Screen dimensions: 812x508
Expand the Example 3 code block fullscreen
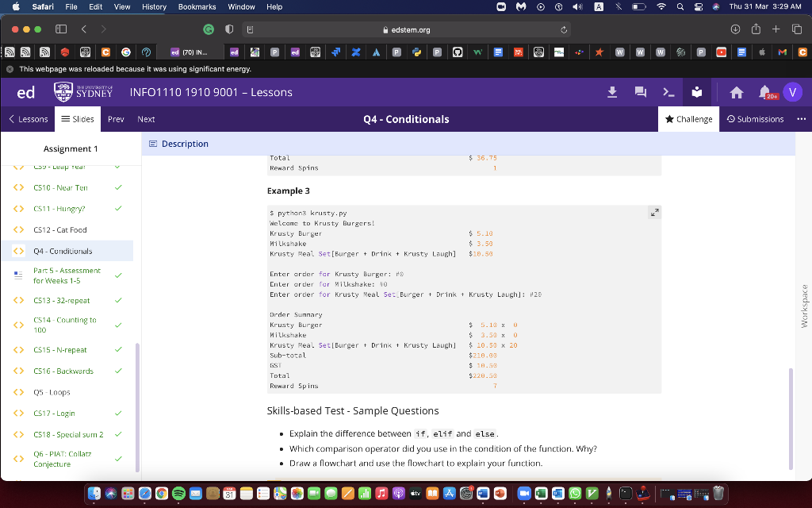tap(654, 212)
